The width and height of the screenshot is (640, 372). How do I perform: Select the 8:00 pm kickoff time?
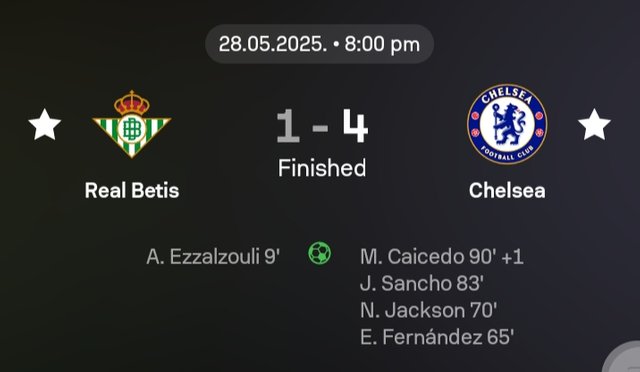point(382,44)
